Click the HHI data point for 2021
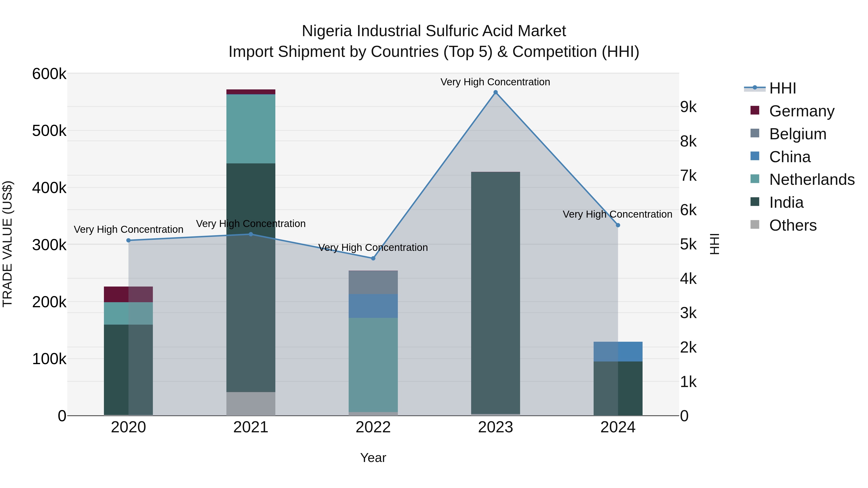Image resolution: width=868 pixels, height=488 pixels. 251,234
